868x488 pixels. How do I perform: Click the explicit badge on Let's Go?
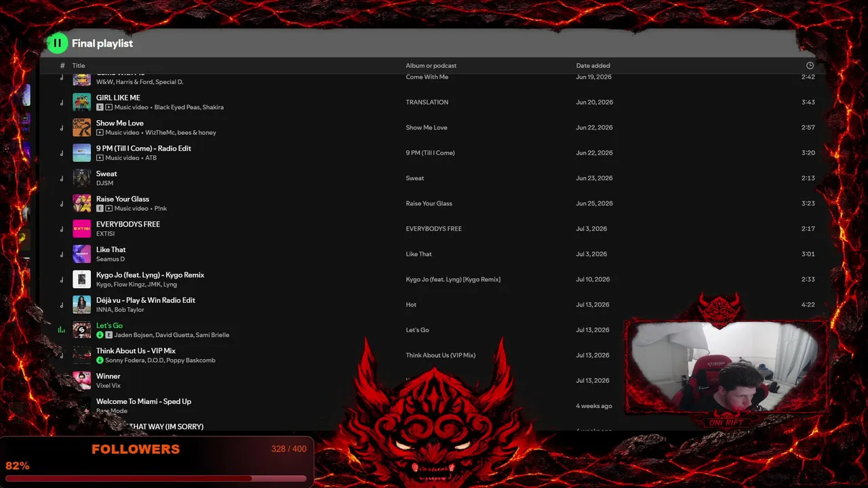coord(109,335)
